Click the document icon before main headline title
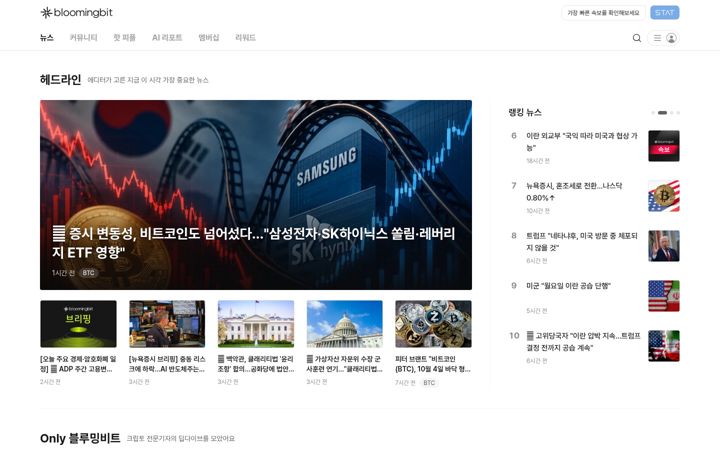 click(x=58, y=234)
